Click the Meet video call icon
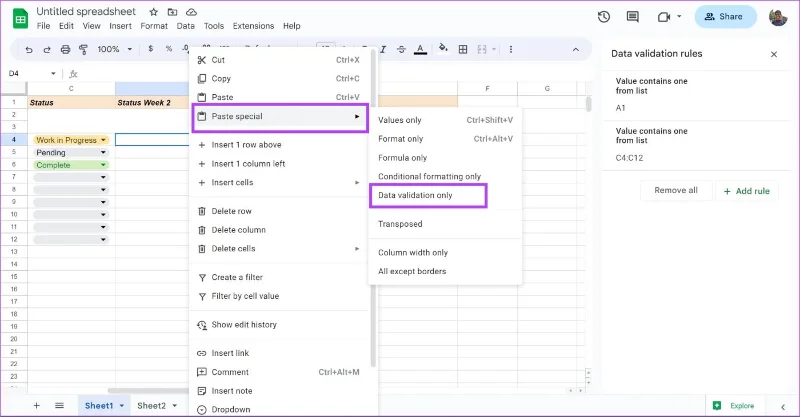Image resolution: width=800 pixels, height=417 pixels. point(663,17)
